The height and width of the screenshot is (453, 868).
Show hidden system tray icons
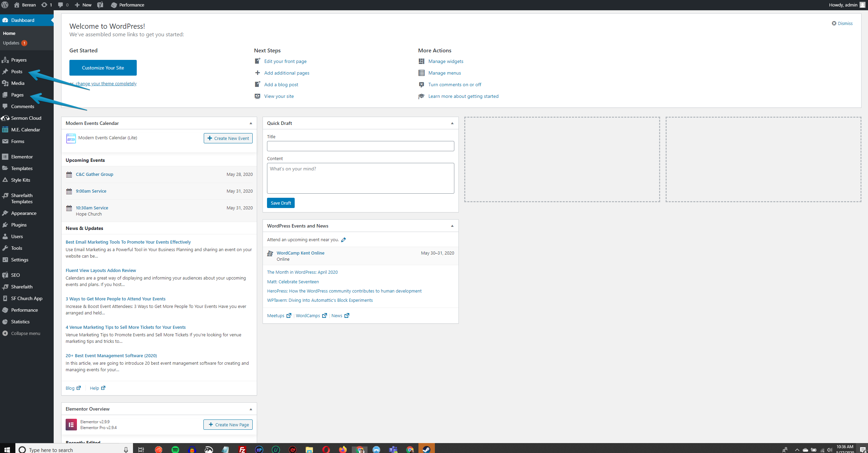click(797, 450)
